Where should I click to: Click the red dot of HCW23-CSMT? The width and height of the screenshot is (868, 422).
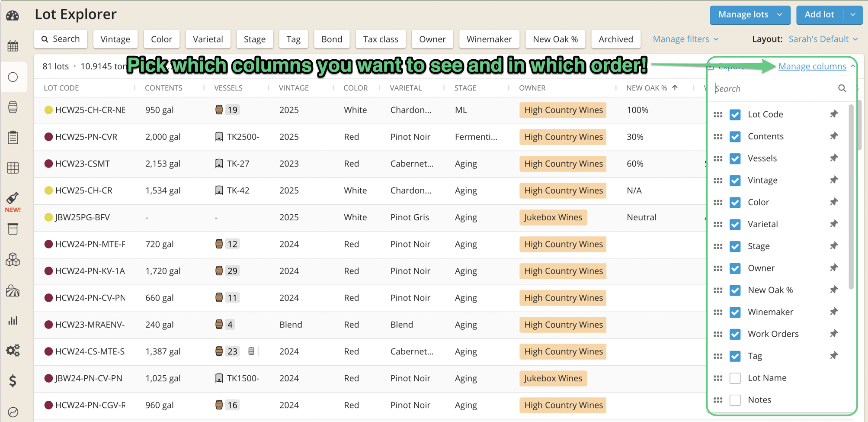click(48, 164)
